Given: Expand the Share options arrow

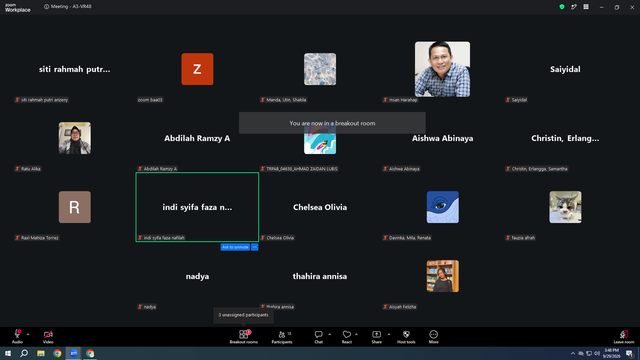Looking at the screenshot, I should pos(389,334).
